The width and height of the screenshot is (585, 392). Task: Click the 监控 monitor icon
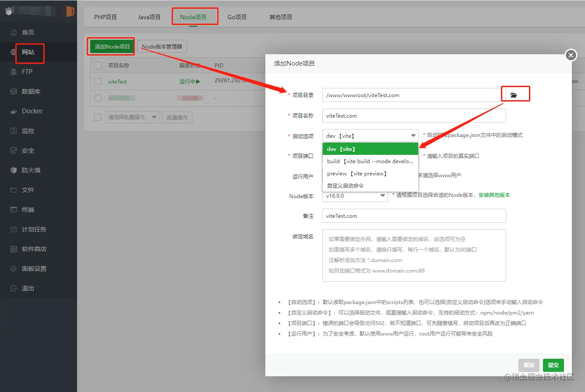[x=14, y=131]
